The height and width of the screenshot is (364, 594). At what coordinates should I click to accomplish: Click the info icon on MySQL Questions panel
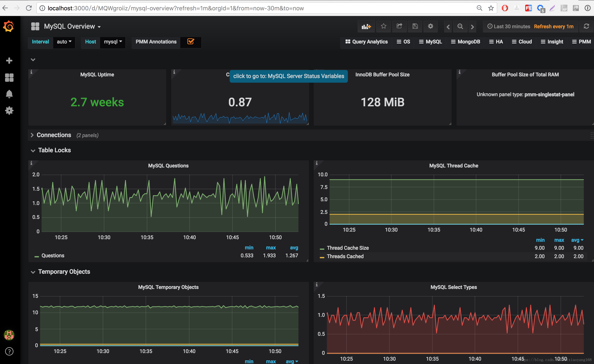tap(31, 163)
